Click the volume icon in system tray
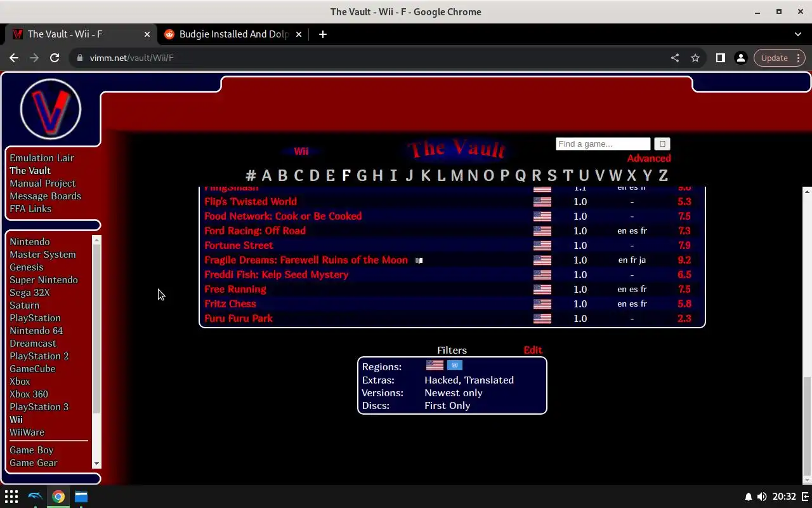Image resolution: width=812 pixels, height=508 pixels. tap(762, 497)
